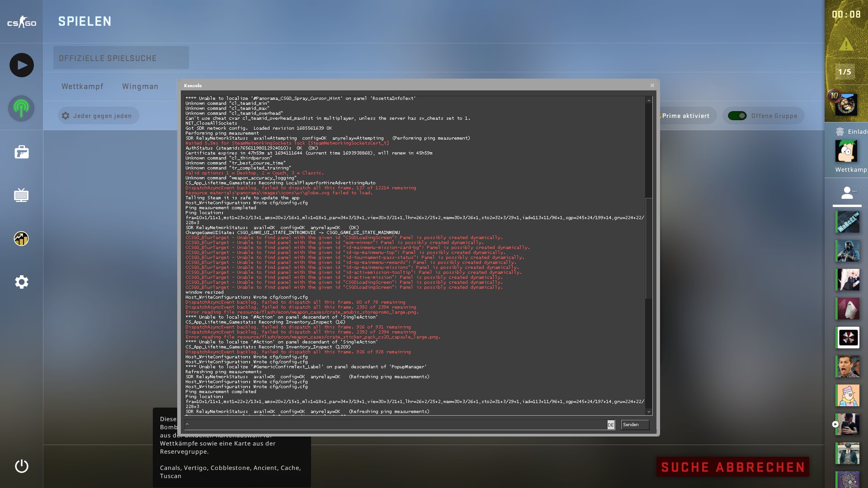
Task: Click the console vertical scrollbar
Action: (x=649, y=249)
